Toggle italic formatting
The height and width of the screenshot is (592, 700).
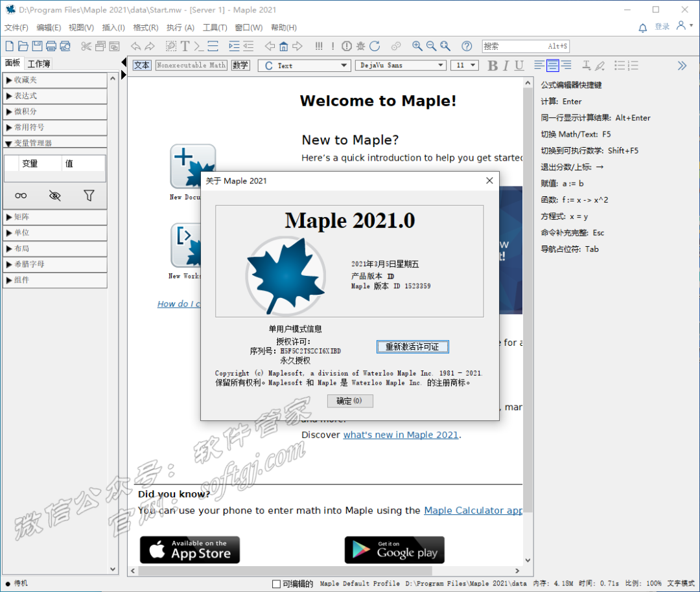point(506,65)
